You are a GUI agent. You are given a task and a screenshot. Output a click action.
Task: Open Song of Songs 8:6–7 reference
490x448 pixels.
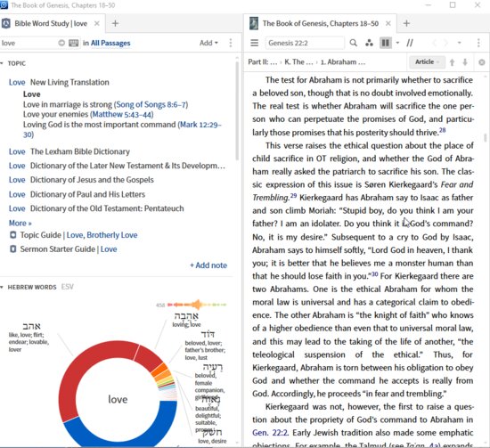click(x=151, y=104)
